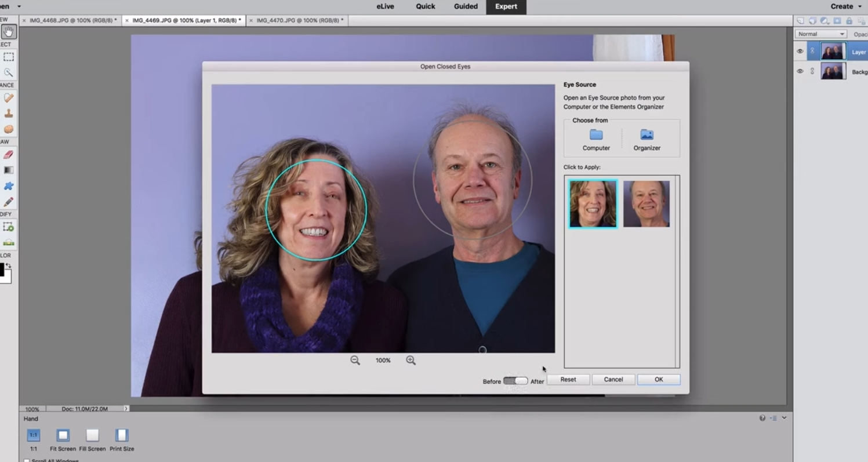The width and height of the screenshot is (868, 462).
Task: Select the Gradient tool
Action: tap(9, 170)
